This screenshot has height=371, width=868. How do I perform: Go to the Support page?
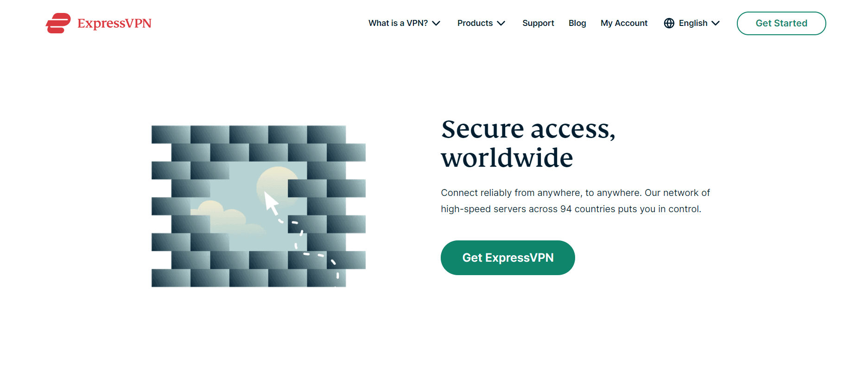[538, 23]
